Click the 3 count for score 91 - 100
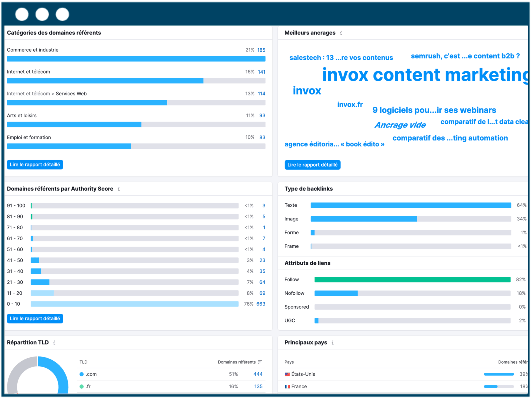 (264, 206)
